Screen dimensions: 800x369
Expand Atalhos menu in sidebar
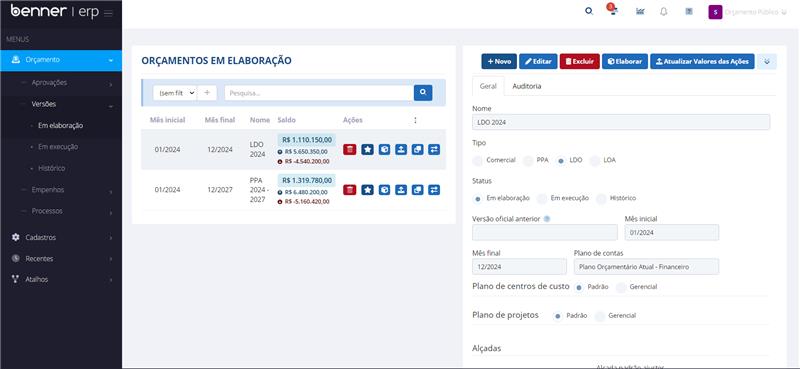[61, 279]
